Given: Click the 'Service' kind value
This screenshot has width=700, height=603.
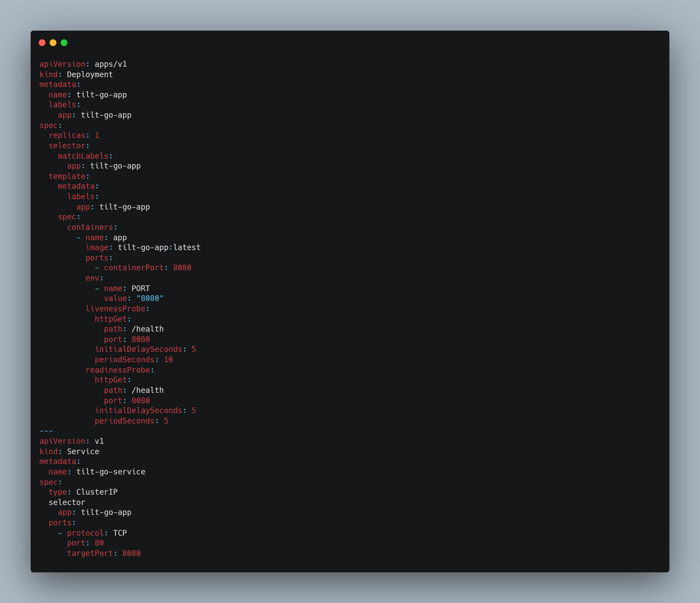Looking at the screenshot, I should [x=83, y=451].
